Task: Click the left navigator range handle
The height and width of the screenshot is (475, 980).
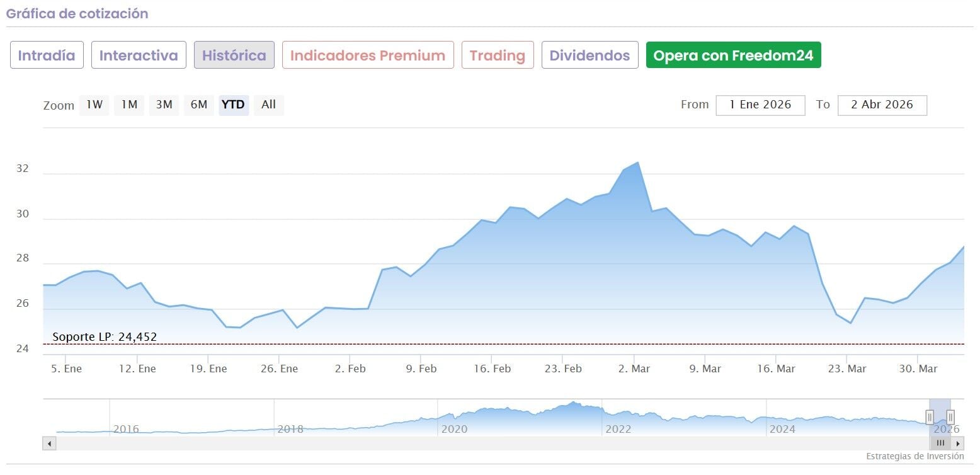Action: point(930,416)
